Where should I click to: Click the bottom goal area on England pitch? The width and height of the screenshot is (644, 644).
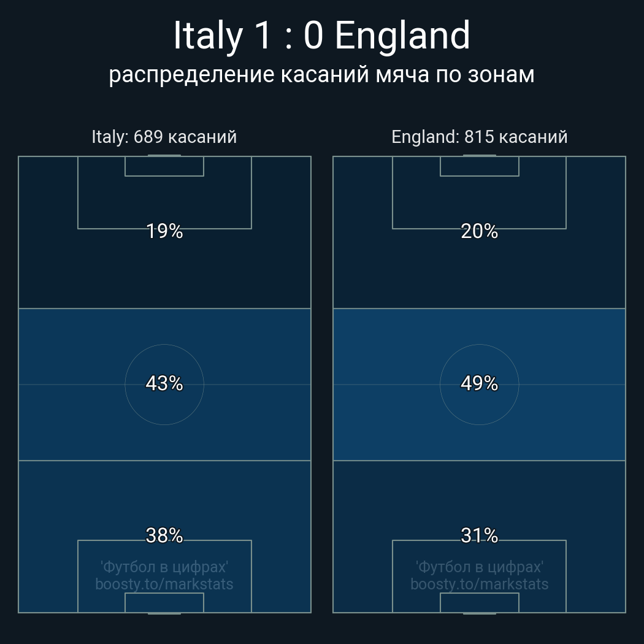479,602
